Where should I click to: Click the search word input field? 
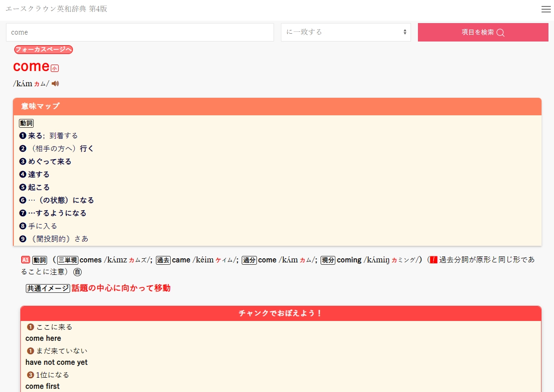140,32
